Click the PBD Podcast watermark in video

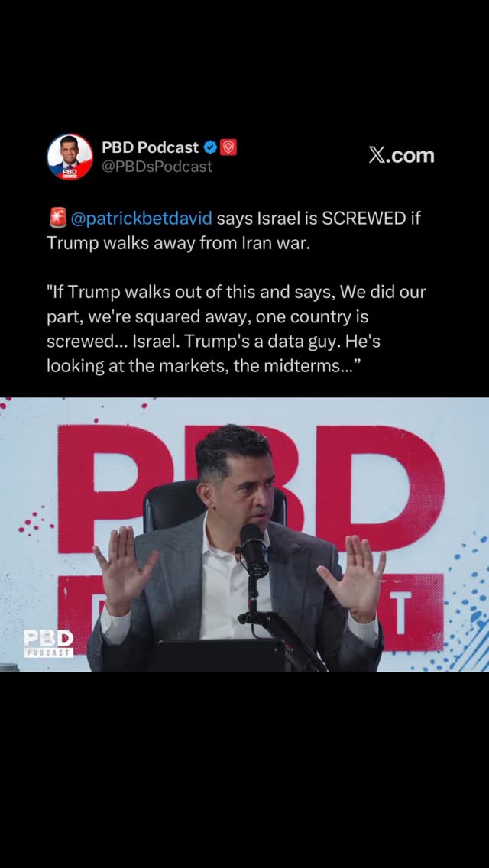pyautogui.click(x=49, y=644)
